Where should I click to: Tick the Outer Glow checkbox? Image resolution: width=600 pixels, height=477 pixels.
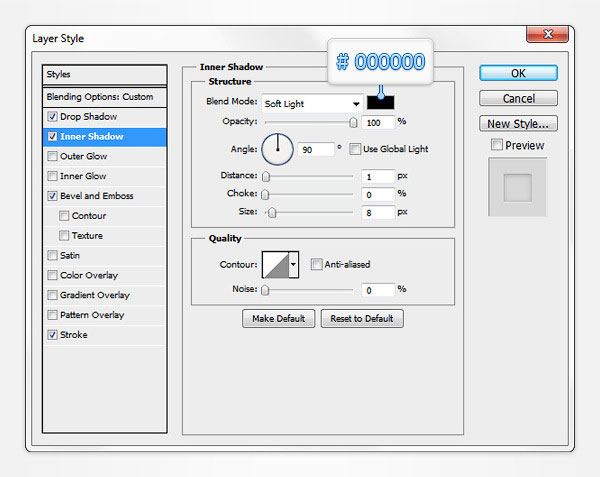pos(52,156)
